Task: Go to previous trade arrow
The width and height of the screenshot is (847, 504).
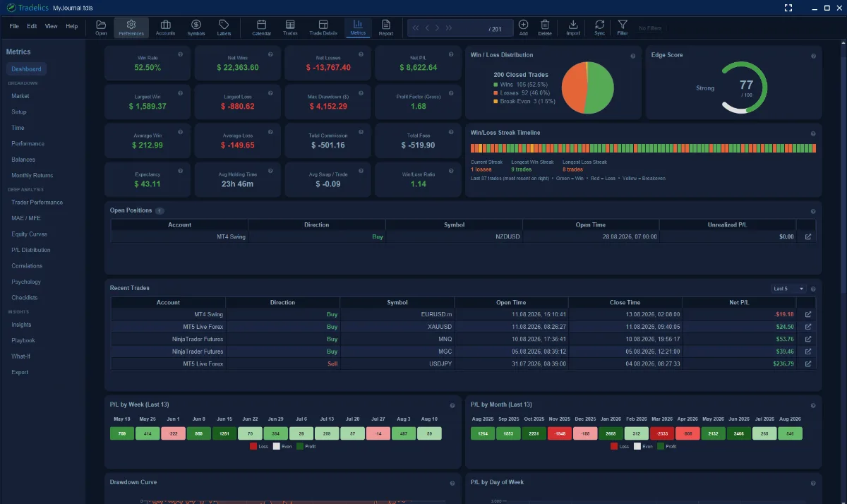Action: point(427,28)
